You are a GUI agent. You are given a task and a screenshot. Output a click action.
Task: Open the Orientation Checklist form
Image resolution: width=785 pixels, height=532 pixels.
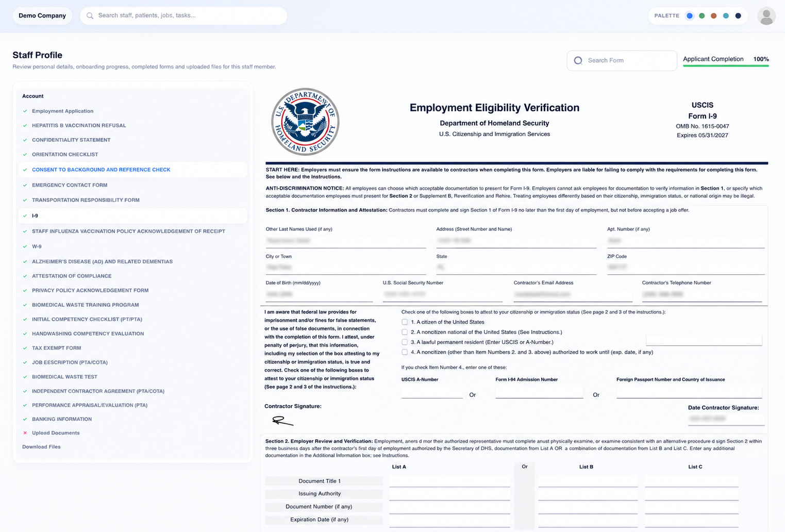tap(65, 154)
